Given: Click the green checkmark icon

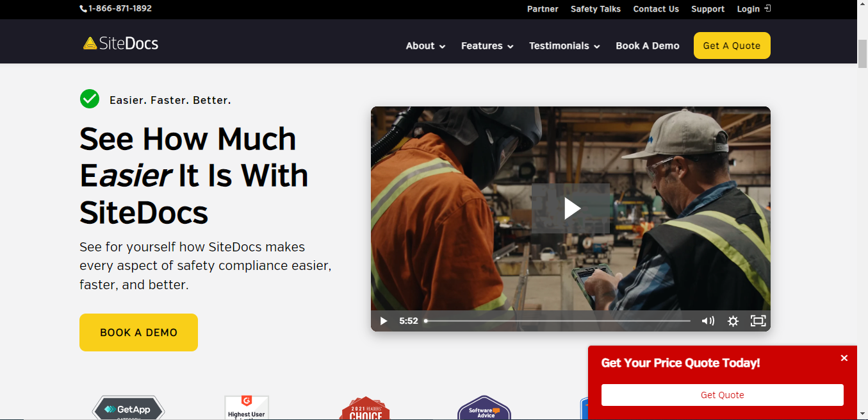Looking at the screenshot, I should point(90,99).
